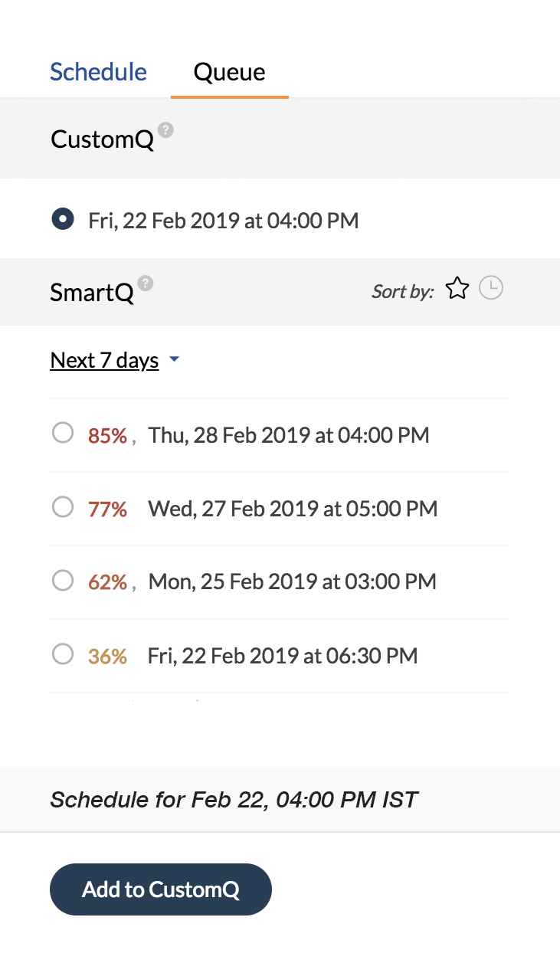
Task: Open the SmartQ help question mark icon
Action: coord(146,283)
